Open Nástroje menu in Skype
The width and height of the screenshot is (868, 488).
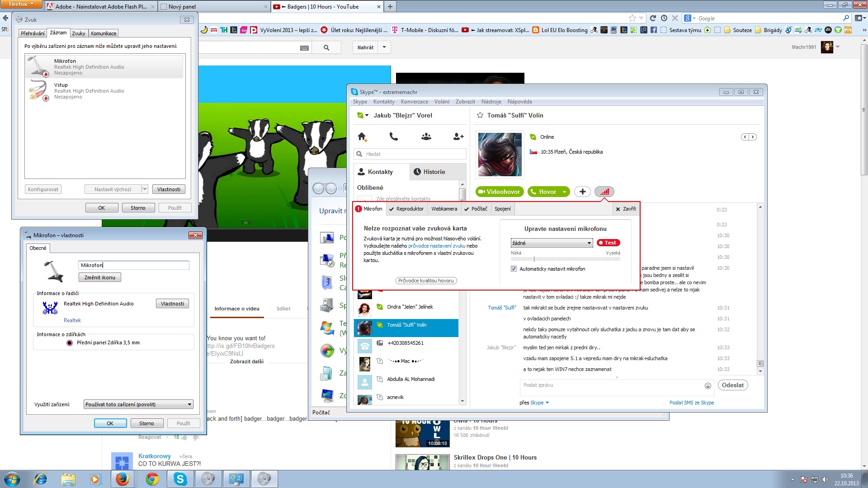point(491,102)
